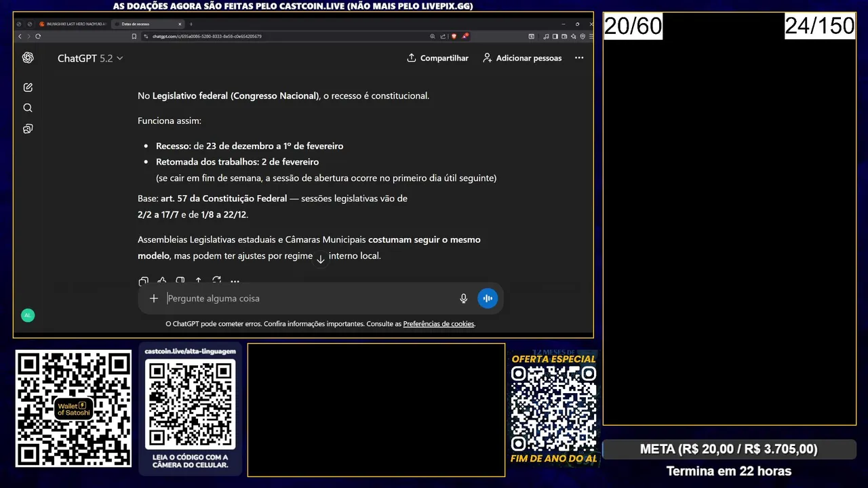Click the browser forward arrow
Image resolution: width=868 pixels, height=488 pixels.
click(x=28, y=36)
